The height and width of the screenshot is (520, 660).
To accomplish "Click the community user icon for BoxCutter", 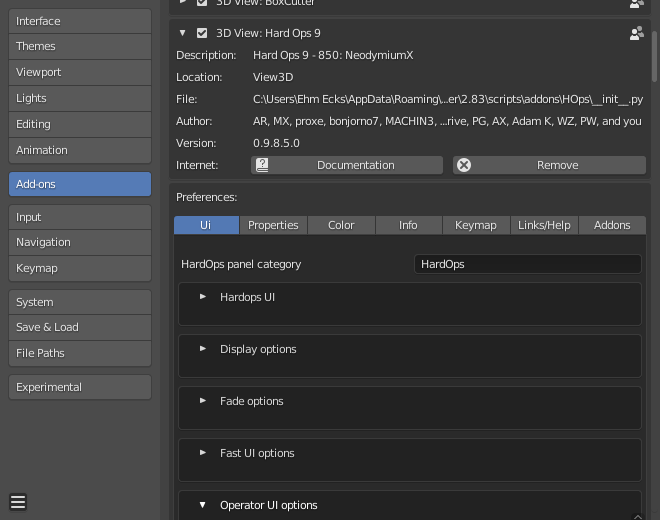I will (636, 3).
